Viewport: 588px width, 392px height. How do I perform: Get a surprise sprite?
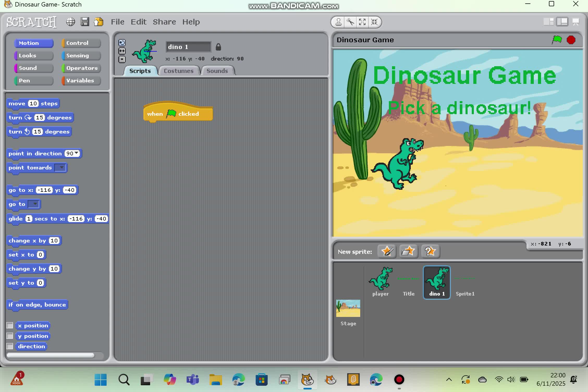point(430,251)
